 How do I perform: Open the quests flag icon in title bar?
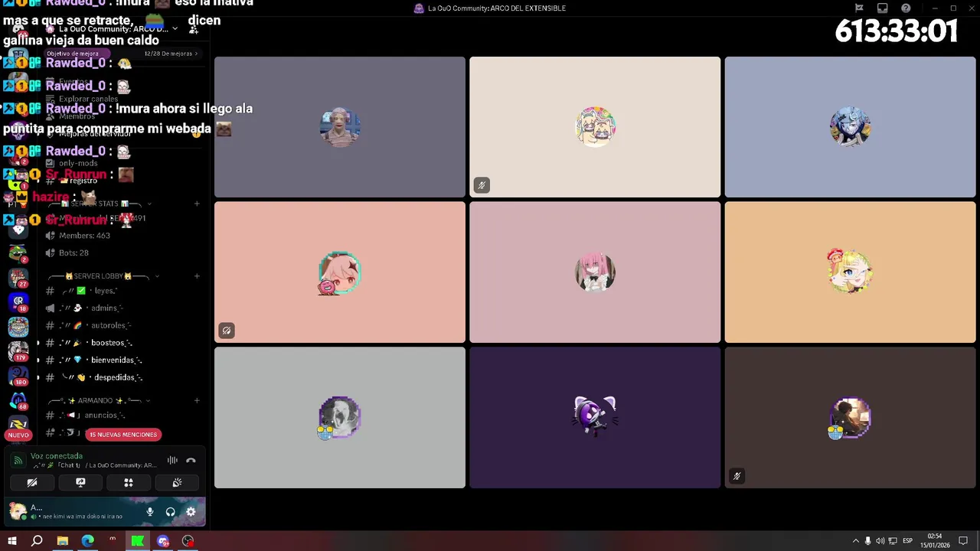pyautogui.click(x=859, y=8)
